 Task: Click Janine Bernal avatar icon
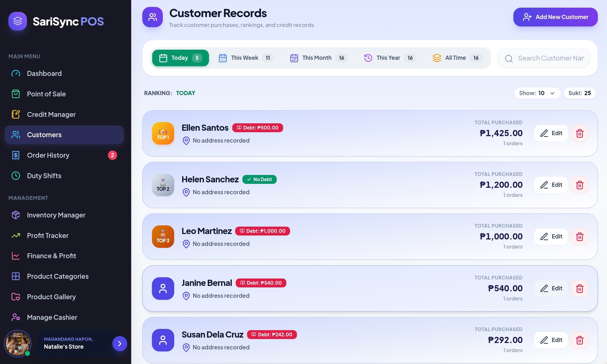tap(163, 288)
